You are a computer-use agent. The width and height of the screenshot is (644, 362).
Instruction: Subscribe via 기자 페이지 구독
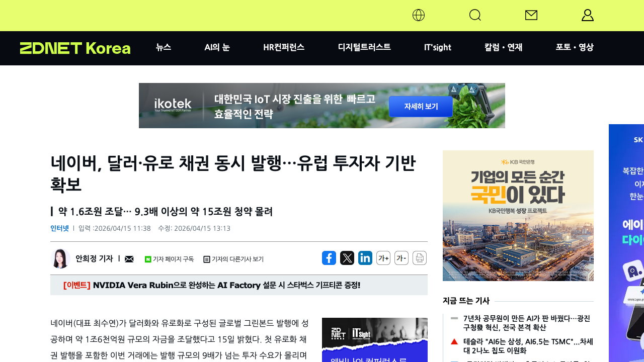[169, 259]
